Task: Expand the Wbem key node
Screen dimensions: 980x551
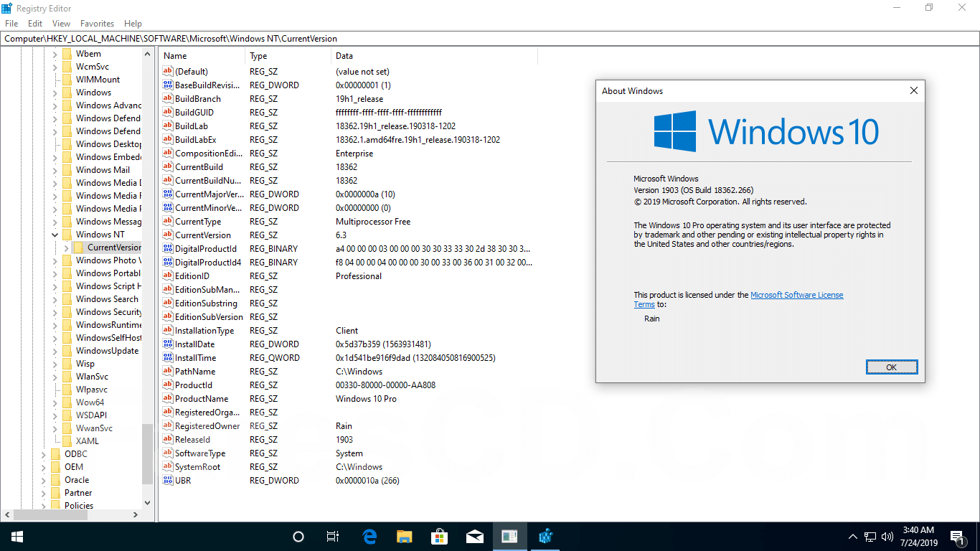Action: pos(55,54)
